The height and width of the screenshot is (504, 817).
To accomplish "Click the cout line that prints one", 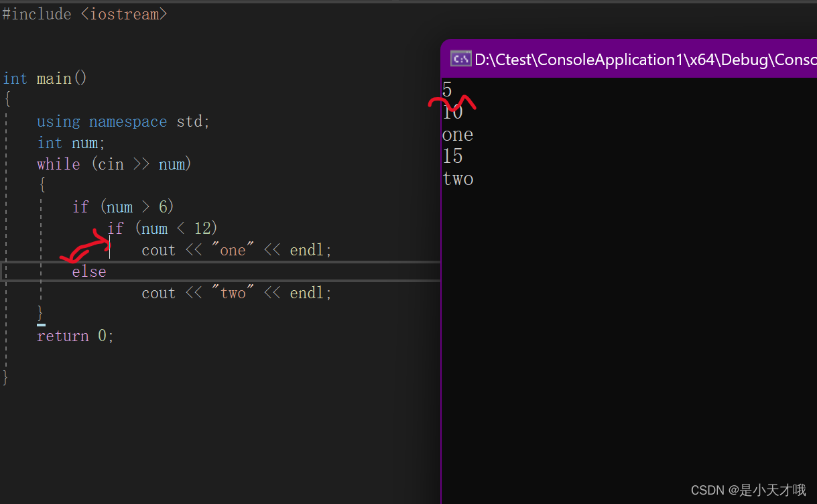I will 235,249.
